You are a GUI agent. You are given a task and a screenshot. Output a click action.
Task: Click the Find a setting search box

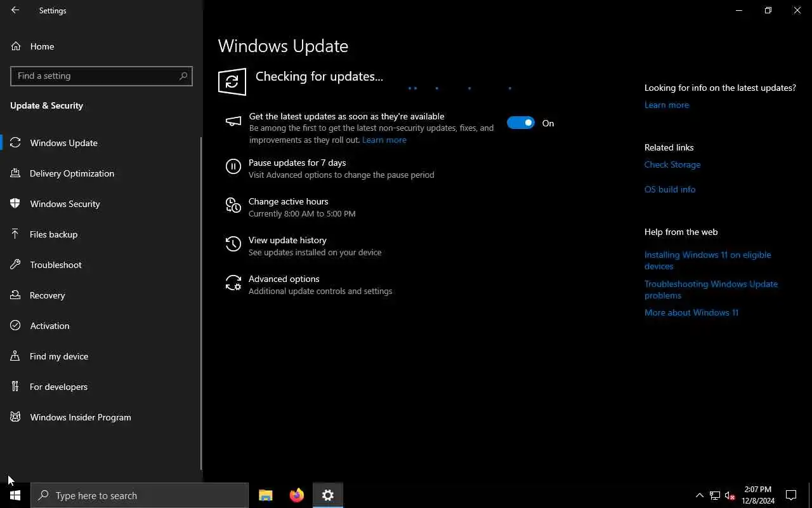point(101,76)
